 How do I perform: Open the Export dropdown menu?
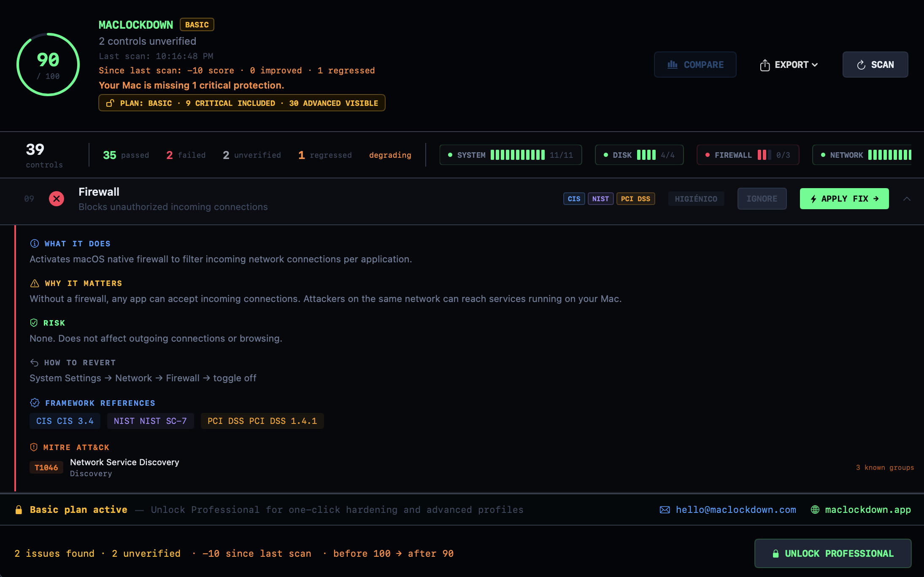pos(789,65)
